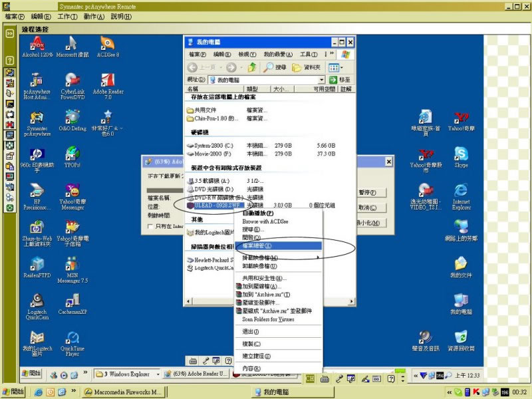Open the 我的最愛(A) favorites menu
The image size is (532, 399).
click(278, 55)
